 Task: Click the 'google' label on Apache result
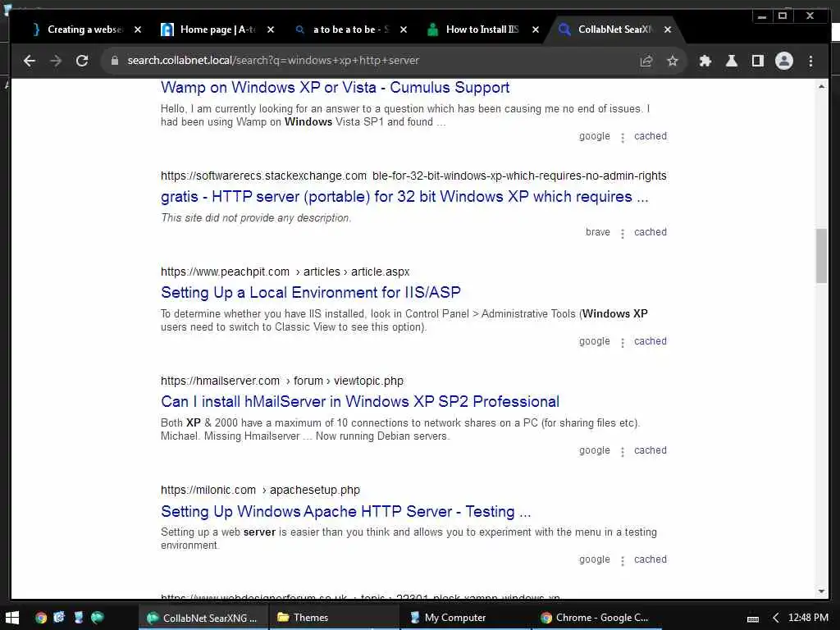coord(594,559)
